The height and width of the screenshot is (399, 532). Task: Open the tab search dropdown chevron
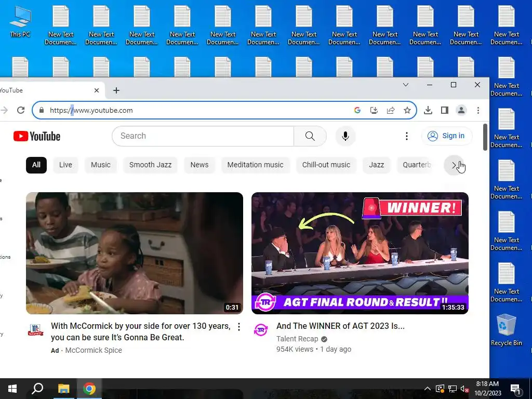pyautogui.click(x=405, y=85)
